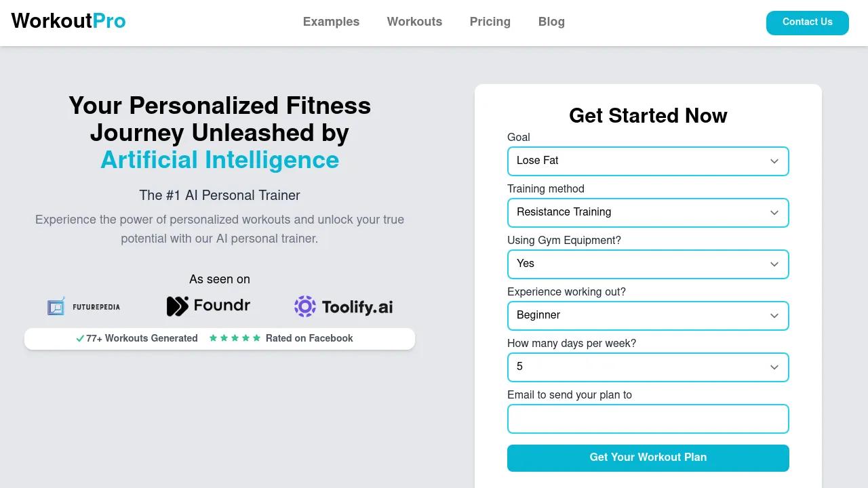Click the Artificial Intelligence heading text

(220, 160)
